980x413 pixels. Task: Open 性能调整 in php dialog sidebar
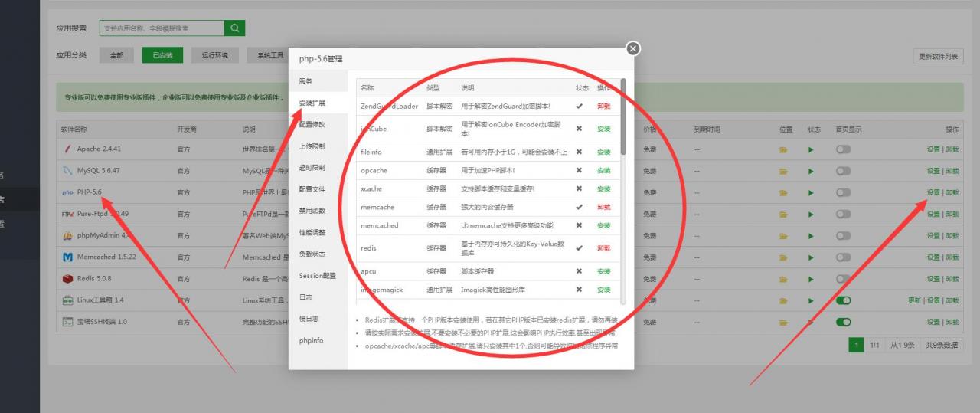click(x=318, y=232)
